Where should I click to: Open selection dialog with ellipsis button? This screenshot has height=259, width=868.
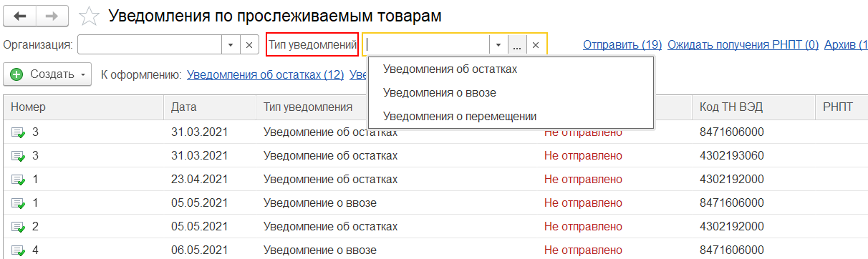coord(517,44)
